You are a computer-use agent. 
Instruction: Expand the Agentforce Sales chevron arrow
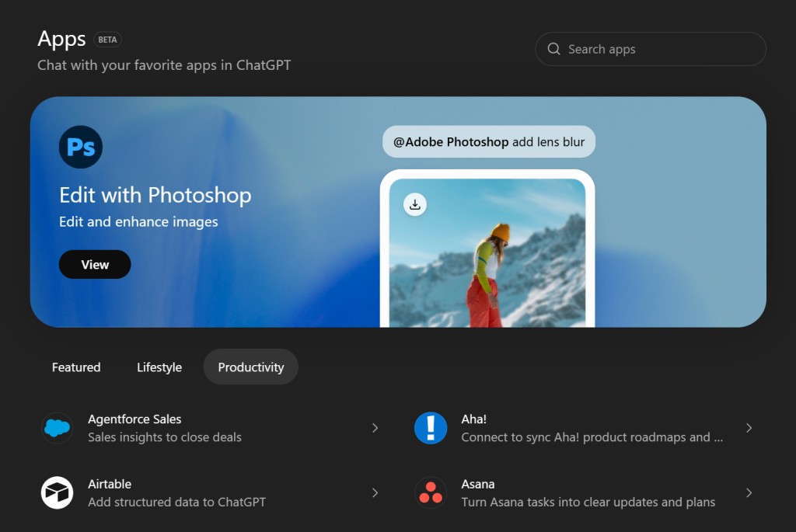coord(375,428)
